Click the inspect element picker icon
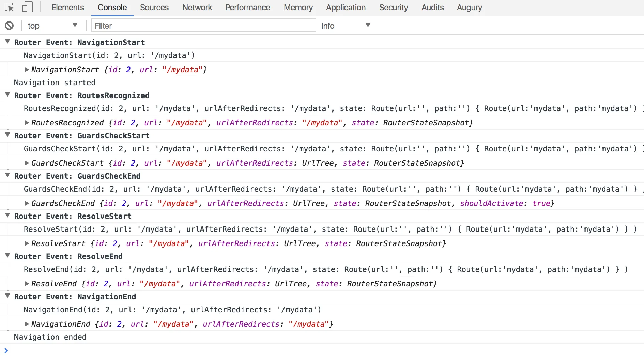 click(9, 8)
